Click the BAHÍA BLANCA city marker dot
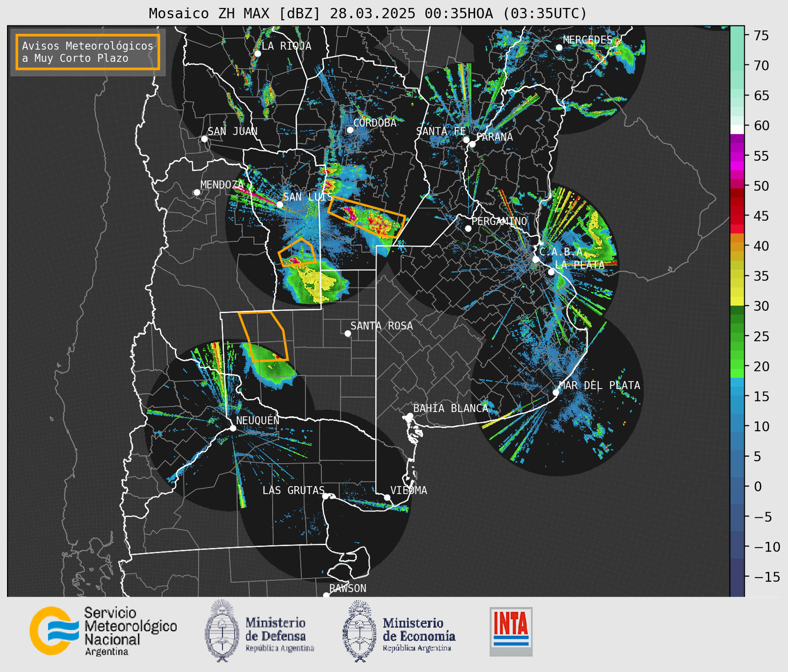This screenshot has height=672, width=788. 410,416
